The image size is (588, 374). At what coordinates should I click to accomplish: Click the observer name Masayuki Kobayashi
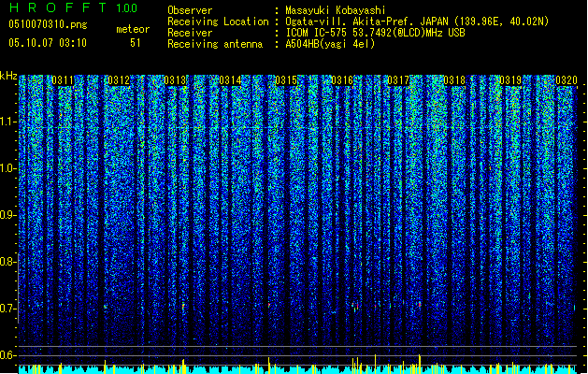coord(335,10)
